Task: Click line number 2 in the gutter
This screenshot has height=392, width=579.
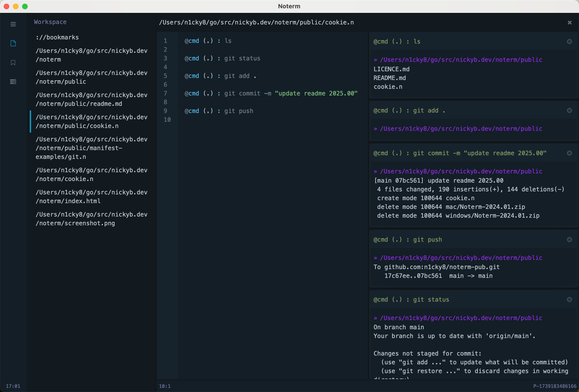Action: [165, 50]
